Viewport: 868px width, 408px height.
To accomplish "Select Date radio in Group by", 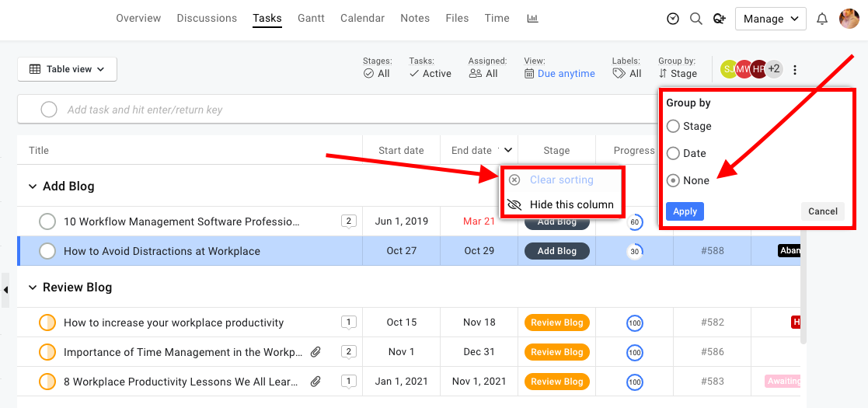I will [x=674, y=153].
